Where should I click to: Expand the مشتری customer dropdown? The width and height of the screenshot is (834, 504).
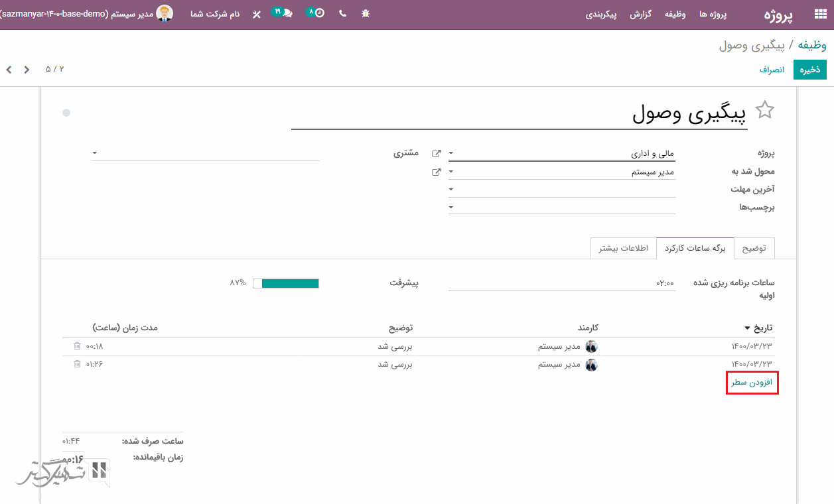click(95, 153)
